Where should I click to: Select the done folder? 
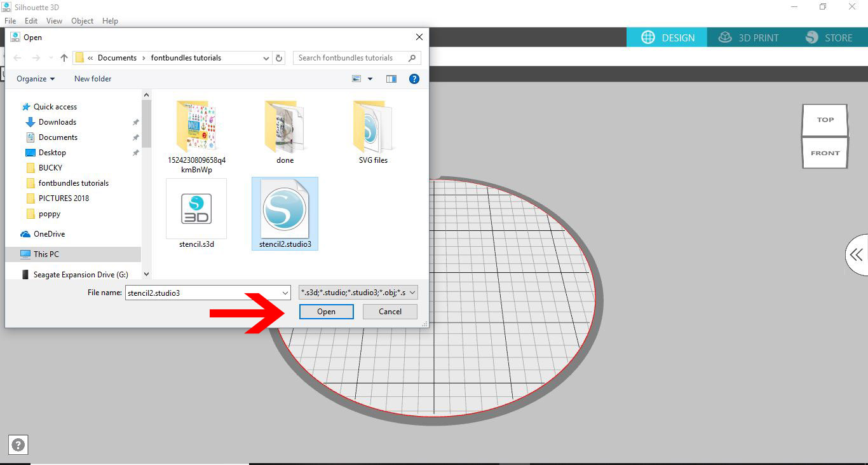(285, 132)
